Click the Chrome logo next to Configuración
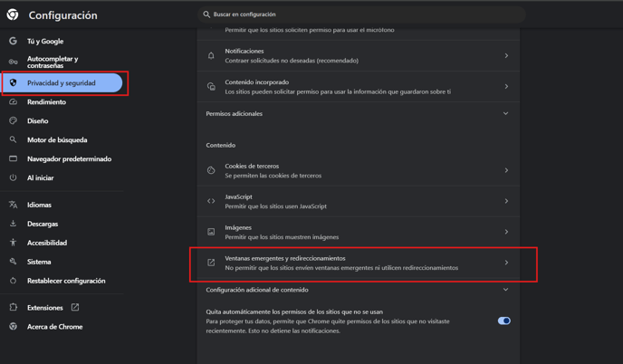The height and width of the screenshot is (364, 623). tap(13, 14)
